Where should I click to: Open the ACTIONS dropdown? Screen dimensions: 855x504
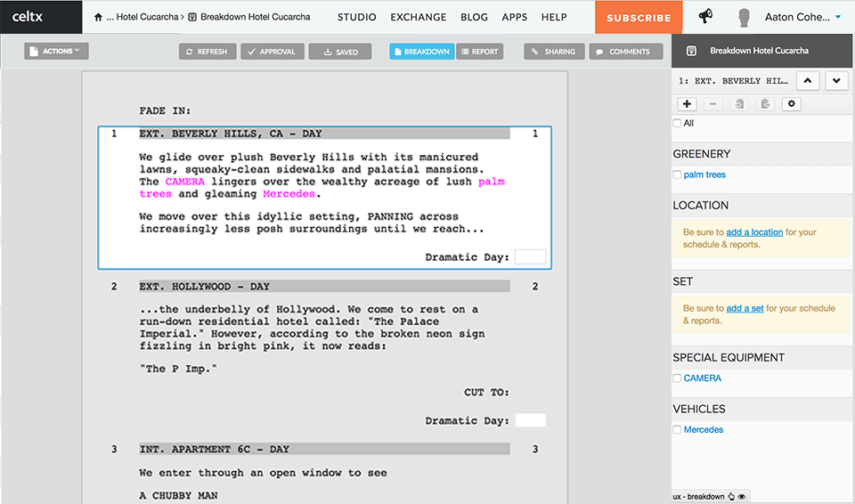[56, 51]
